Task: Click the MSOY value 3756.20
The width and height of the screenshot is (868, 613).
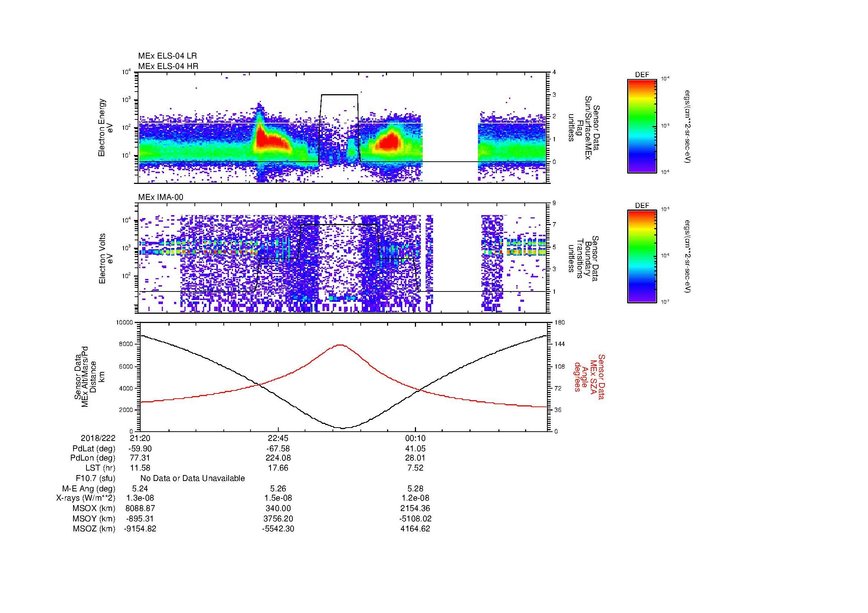Action: (x=278, y=518)
